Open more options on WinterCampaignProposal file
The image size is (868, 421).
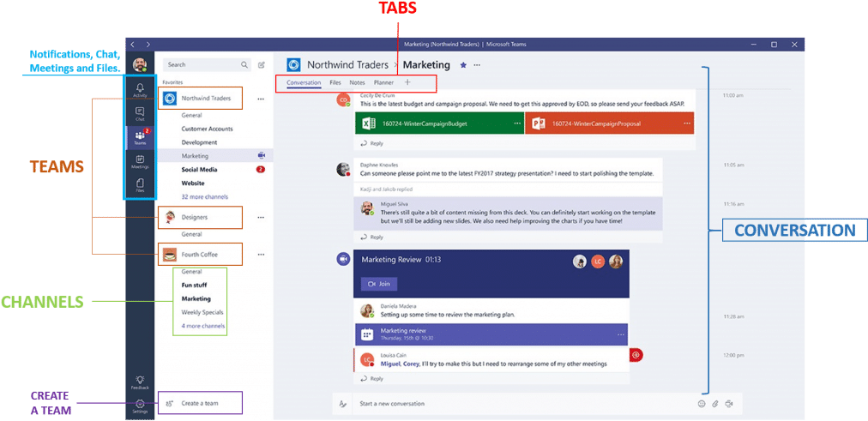pyautogui.click(x=686, y=123)
